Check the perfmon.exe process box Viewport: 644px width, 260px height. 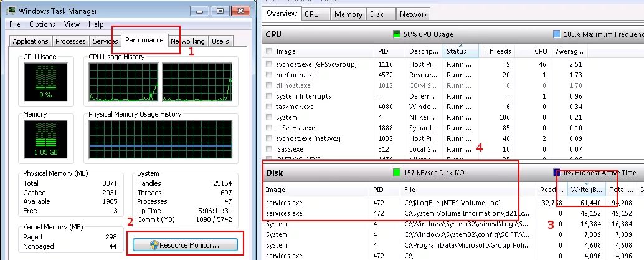(x=268, y=75)
